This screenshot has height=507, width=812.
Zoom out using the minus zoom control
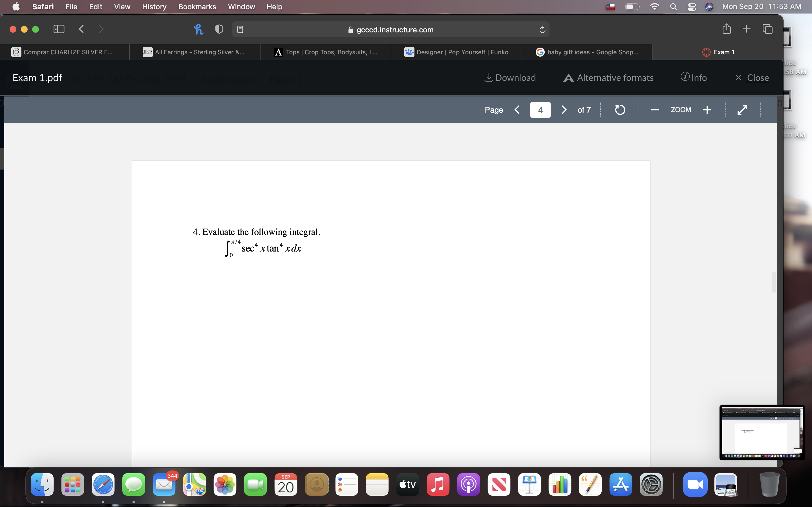[655, 110]
